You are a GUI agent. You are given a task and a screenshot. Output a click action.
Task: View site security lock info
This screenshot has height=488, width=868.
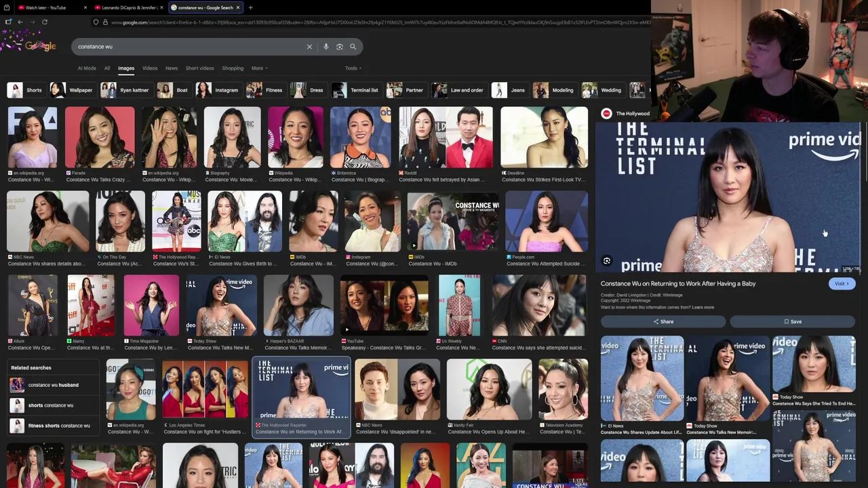coord(104,22)
